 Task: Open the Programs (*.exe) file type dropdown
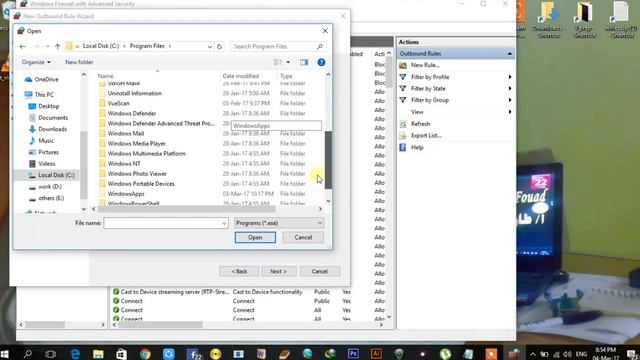[279, 223]
